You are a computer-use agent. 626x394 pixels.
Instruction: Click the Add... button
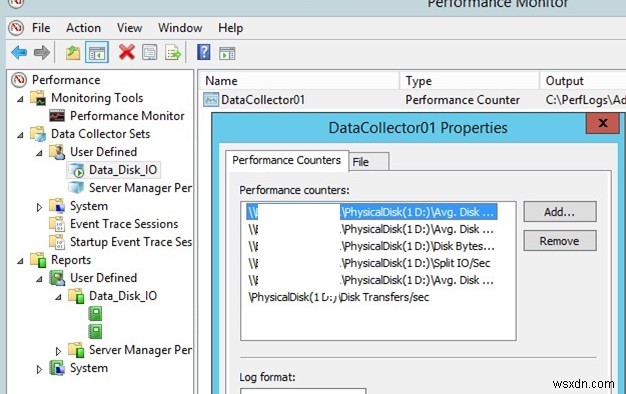coord(560,212)
